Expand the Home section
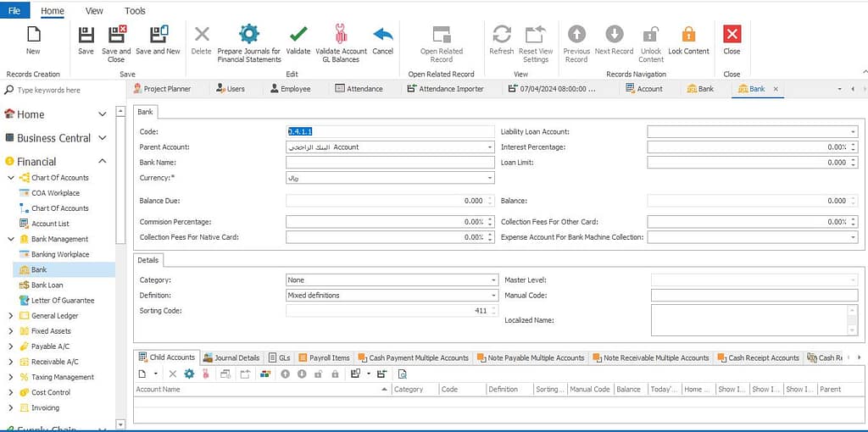 (x=103, y=114)
